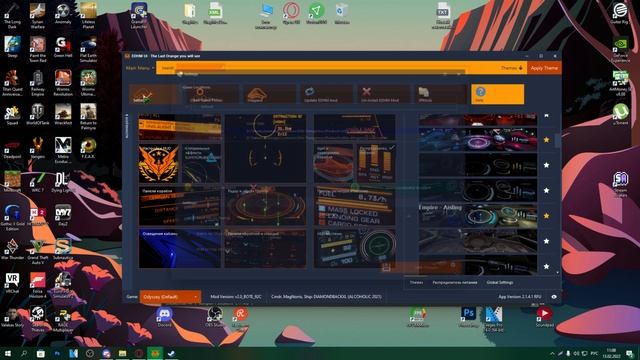This screenshot has width=640, height=360.
Task: Open the Shipyard tile in the toolbar
Action: coord(269,94)
